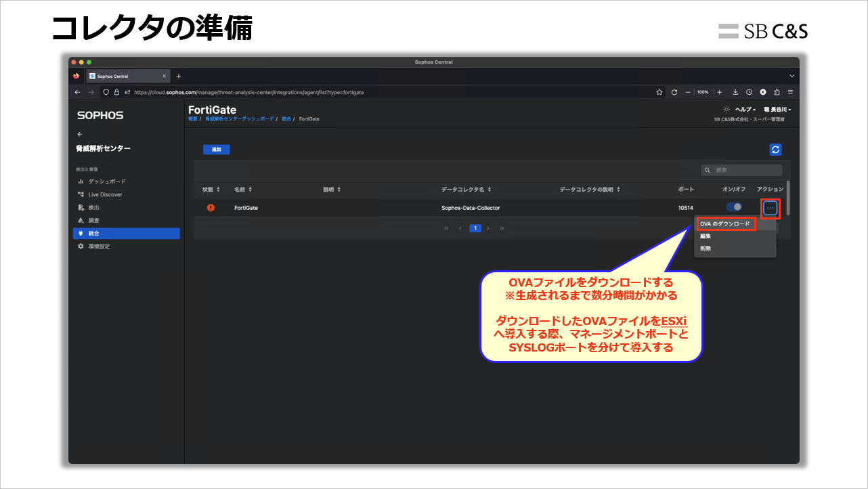
Task: Click the tracking protection shield icon
Action: point(106,92)
